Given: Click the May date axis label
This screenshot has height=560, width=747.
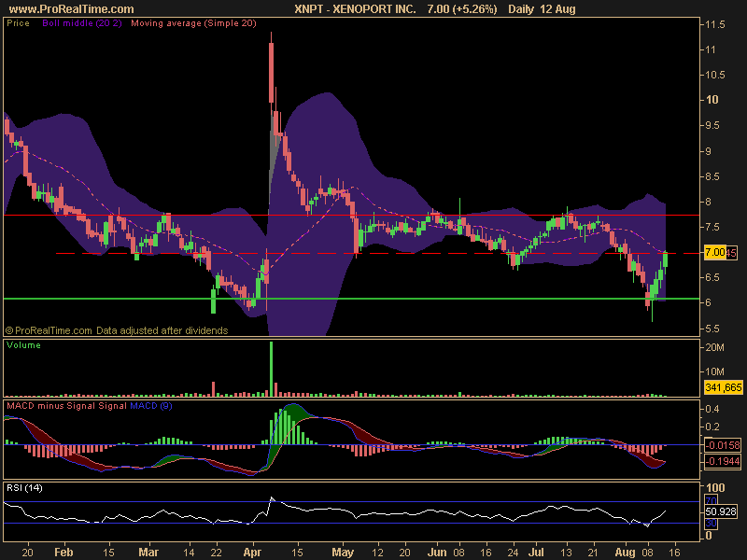Looking at the screenshot, I should coord(343,552).
